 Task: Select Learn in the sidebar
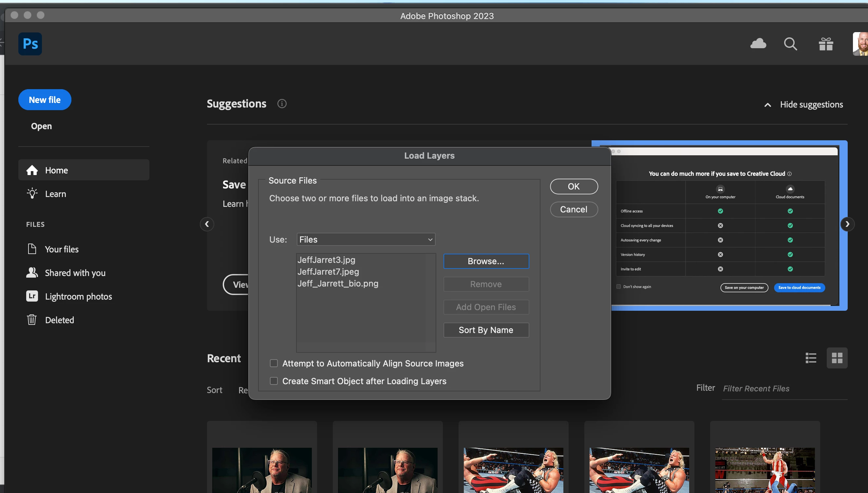55,194
